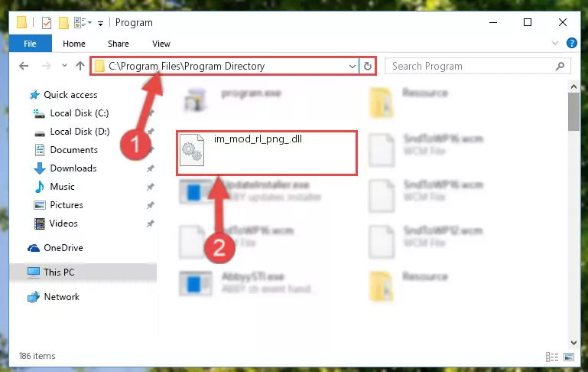Click the folder icon in title bar
Image resolution: width=588 pixels, height=372 pixels.
pyautogui.click(x=21, y=22)
